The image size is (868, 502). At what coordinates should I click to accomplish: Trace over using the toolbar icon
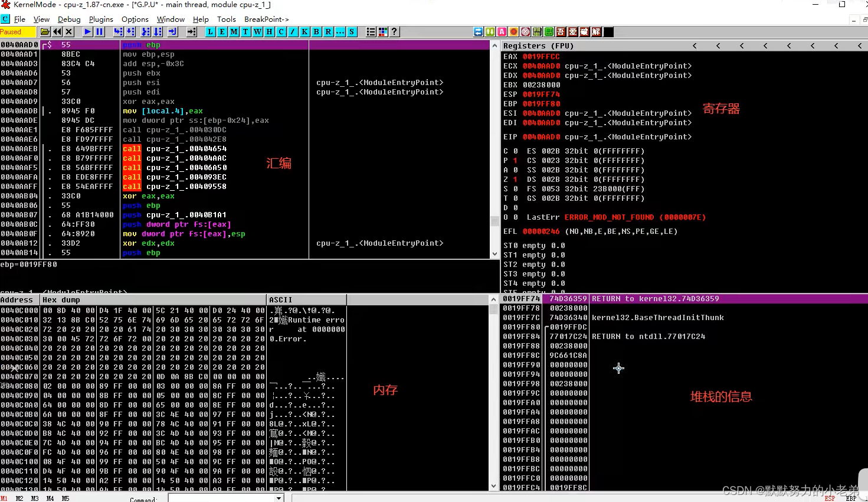pyautogui.click(x=158, y=32)
